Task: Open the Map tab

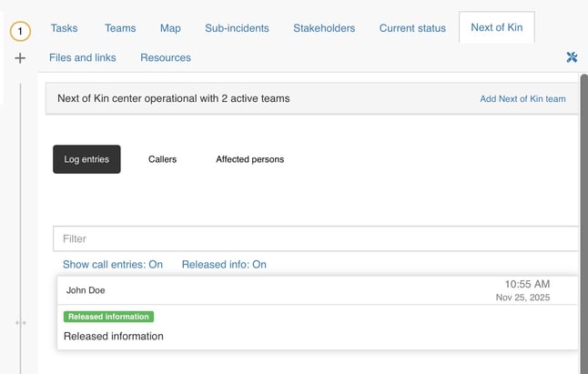Action: pyautogui.click(x=170, y=28)
